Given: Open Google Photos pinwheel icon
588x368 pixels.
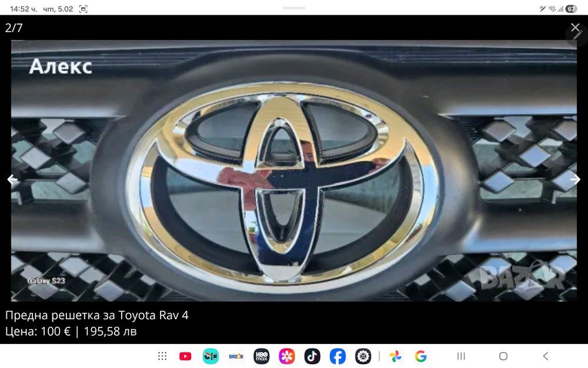Looking at the screenshot, I should coord(395,356).
